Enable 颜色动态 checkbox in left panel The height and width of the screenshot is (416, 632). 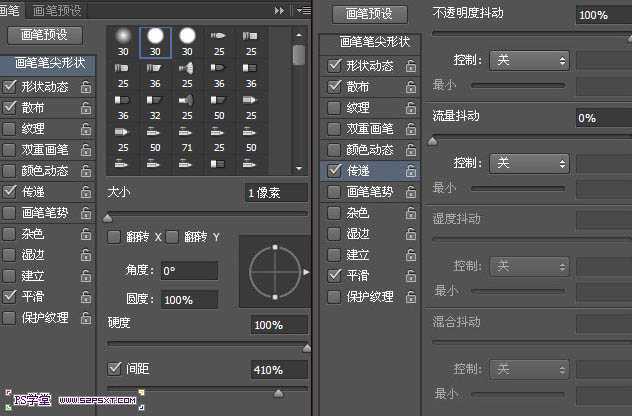point(9,171)
